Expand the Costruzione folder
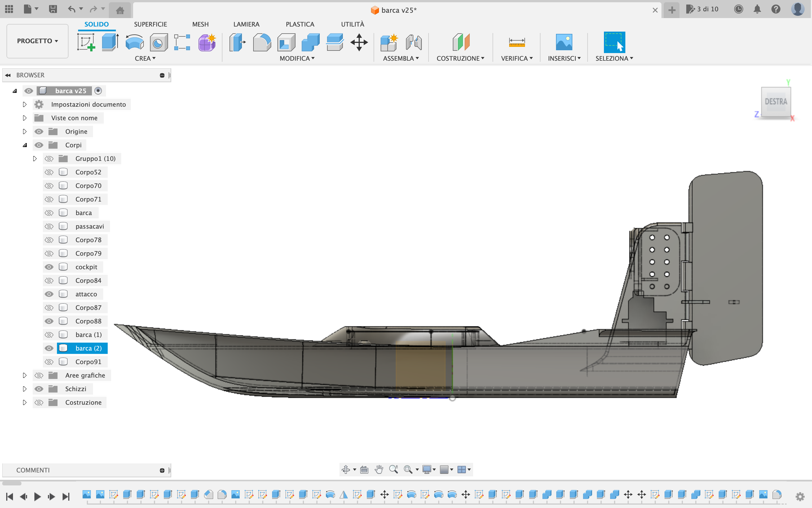This screenshot has height=508, width=812. [25, 402]
